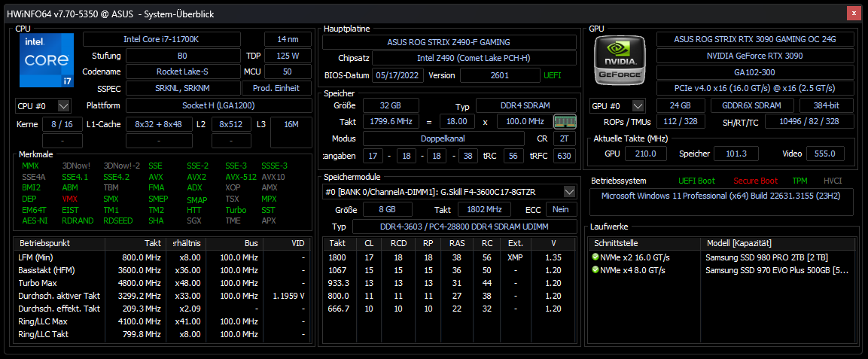868x359 pixels.
Task: Click the 05/17/2022 BIOS date field
Action: [x=398, y=75]
